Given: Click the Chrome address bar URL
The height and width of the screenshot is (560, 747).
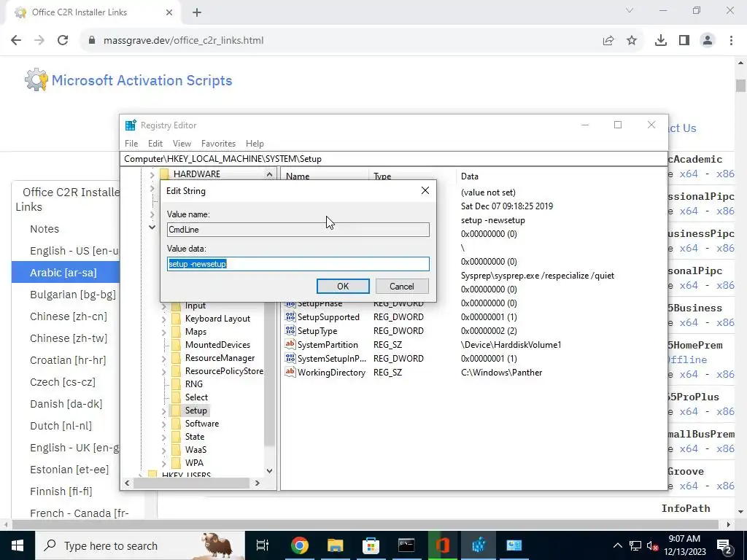Looking at the screenshot, I should click(183, 41).
